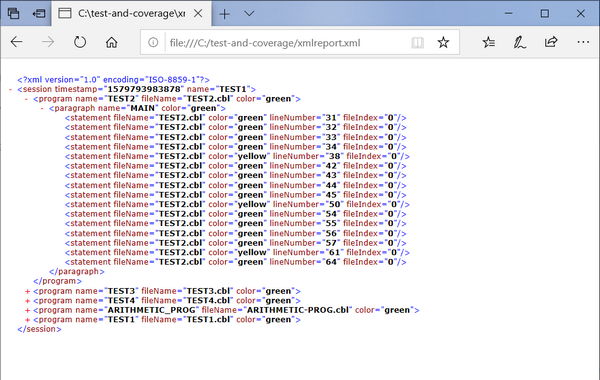
Task: Click statement with lineNumber 64
Action: pos(235,262)
